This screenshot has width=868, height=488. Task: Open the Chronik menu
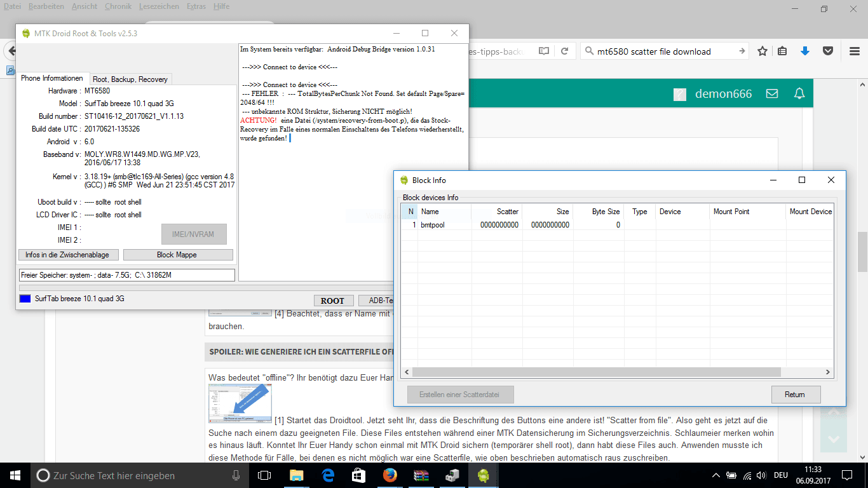tap(118, 6)
